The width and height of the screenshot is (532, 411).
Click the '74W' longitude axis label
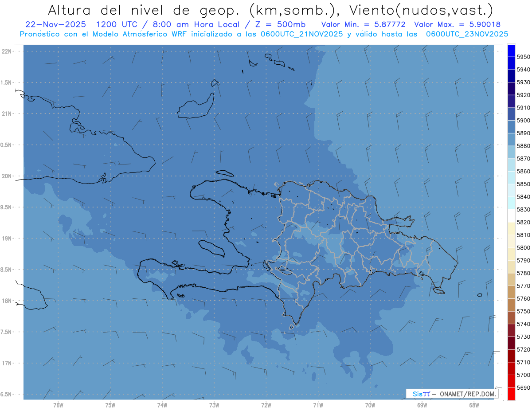[162, 405]
